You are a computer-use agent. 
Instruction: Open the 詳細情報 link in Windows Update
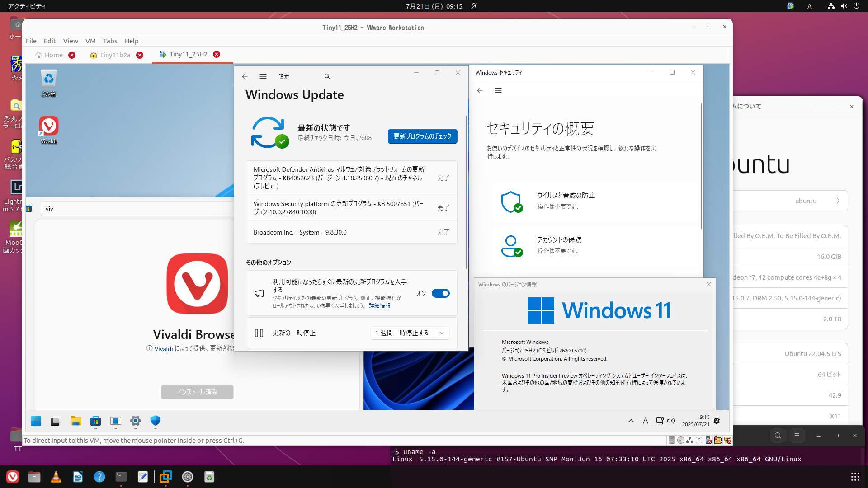click(380, 306)
